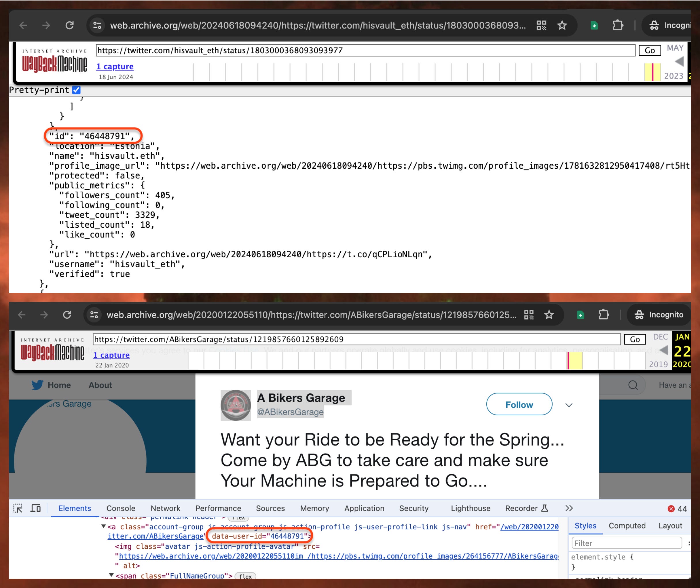This screenshot has height=588, width=700.
Task: Open tweet options chevron next to Follow
Action: coord(569,405)
